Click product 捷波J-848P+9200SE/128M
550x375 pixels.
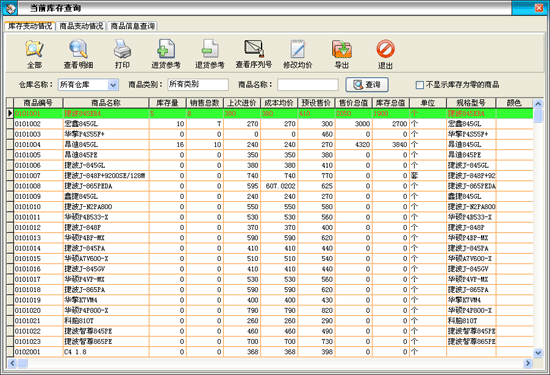click(x=105, y=176)
